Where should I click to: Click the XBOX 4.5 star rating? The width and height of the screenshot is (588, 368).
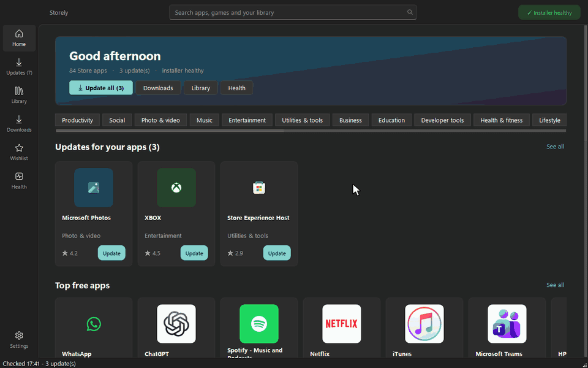click(x=153, y=253)
